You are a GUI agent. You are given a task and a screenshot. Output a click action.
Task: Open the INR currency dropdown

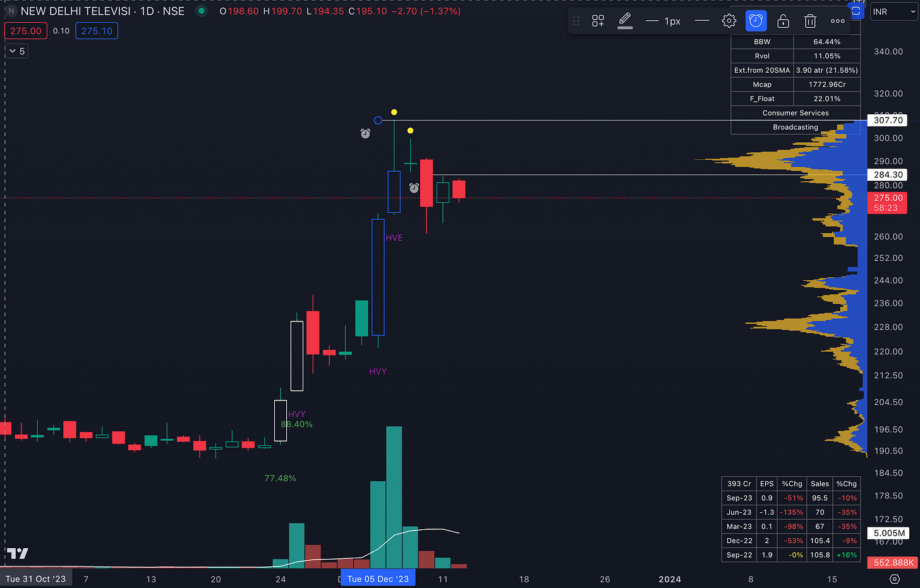click(893, 11)
